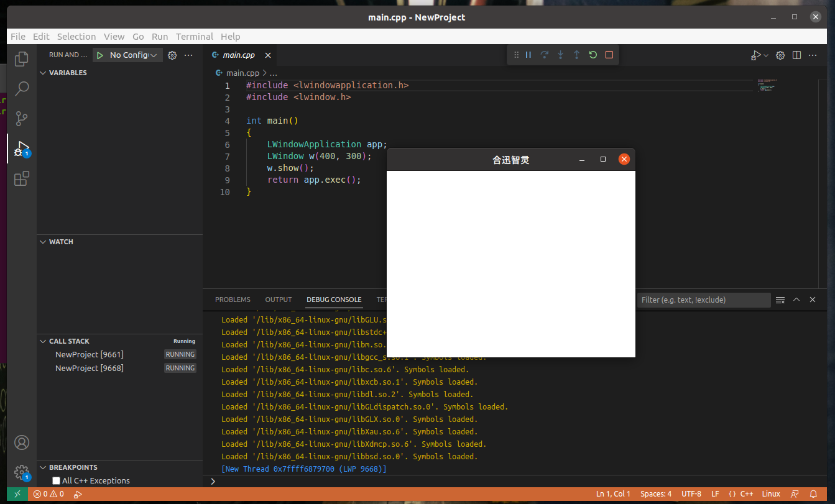Image resolution: width=835 pixels, height=504 pixels.
Task: Select thread NewProject [9661] in call stack
Action: (120, 354)
